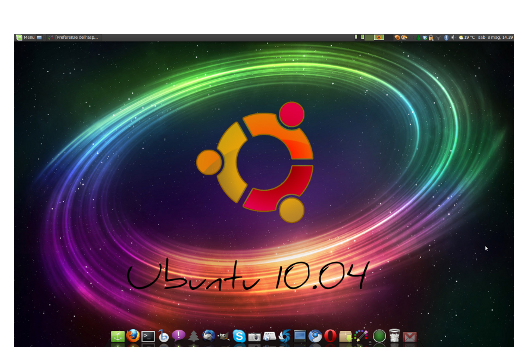
Task: Open the Bluetooth tray indicator
Action: [446, 37]
